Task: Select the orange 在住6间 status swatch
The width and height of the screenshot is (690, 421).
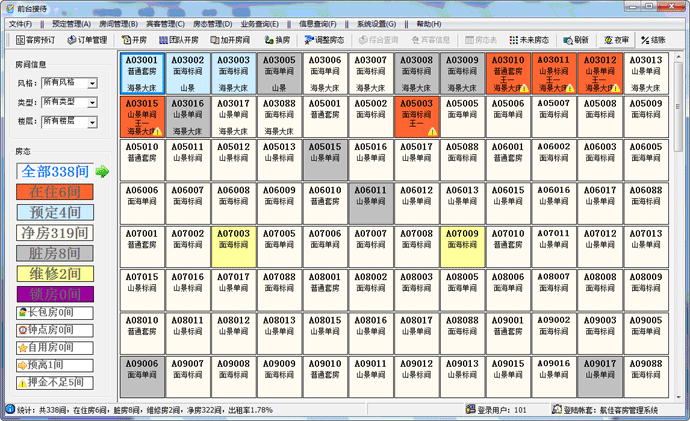Action: 54,191
